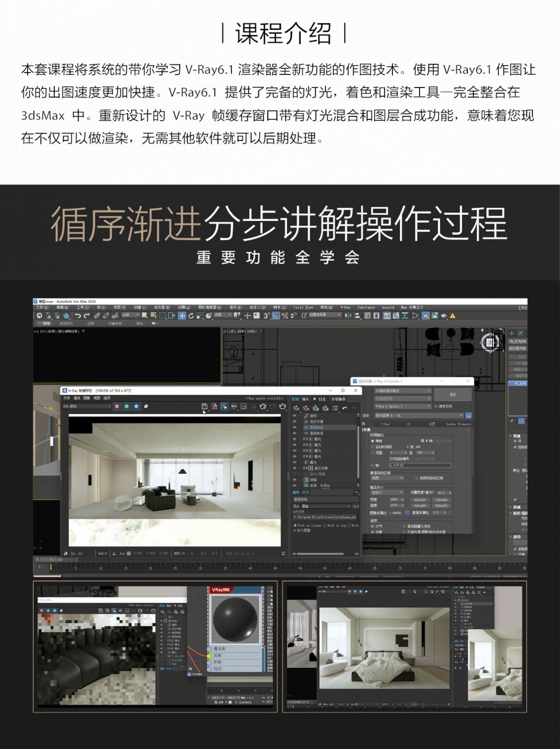Activate the Select and Rotate tool
560x749 pixels.
point(191,316)
